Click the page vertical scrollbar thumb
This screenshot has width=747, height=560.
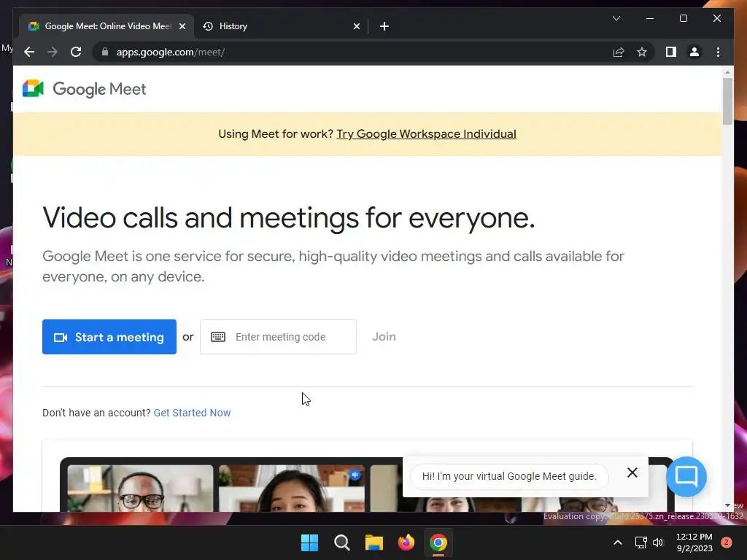[727, 101]
